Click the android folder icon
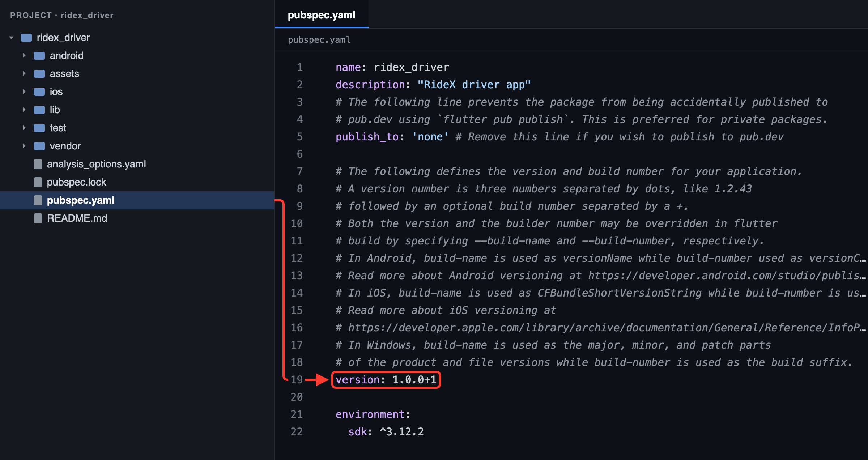This screenshot has width=868, height=460. (x=39, y=56)
